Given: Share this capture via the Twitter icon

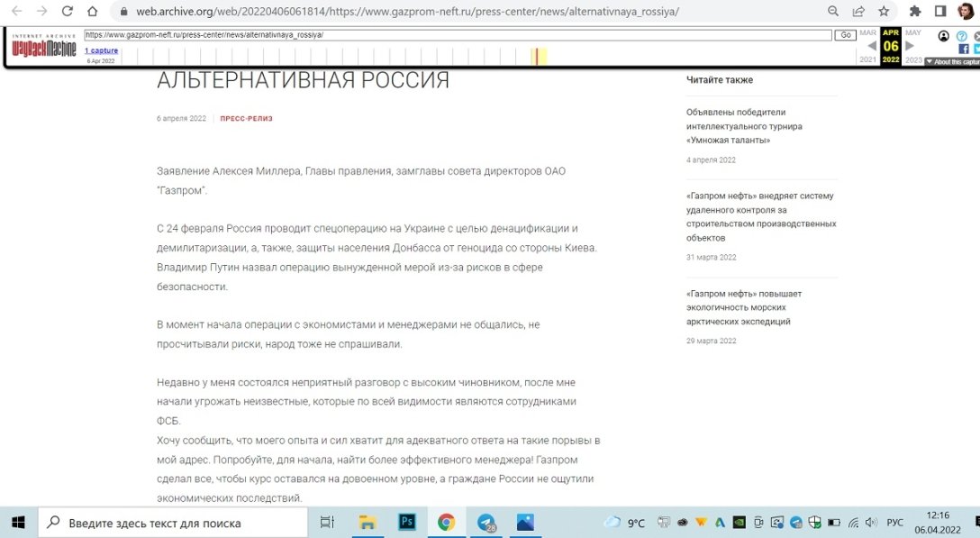Looking at the screenshot, I should point(978,49).
